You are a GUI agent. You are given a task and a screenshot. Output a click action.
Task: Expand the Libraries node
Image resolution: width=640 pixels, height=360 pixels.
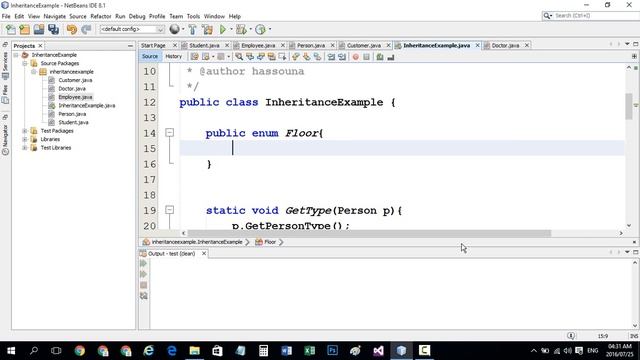click(x=25, y=139)
